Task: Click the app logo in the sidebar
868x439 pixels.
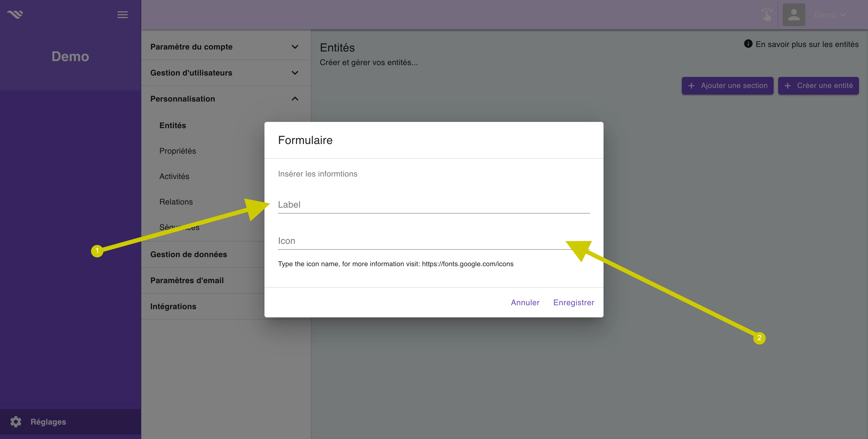Action: coord(15,14)
